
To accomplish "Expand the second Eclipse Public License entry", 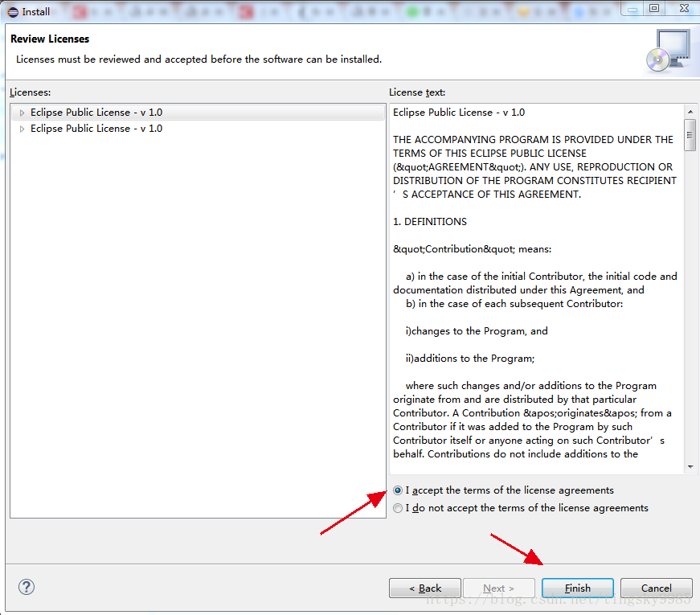I will pos(22,129).
